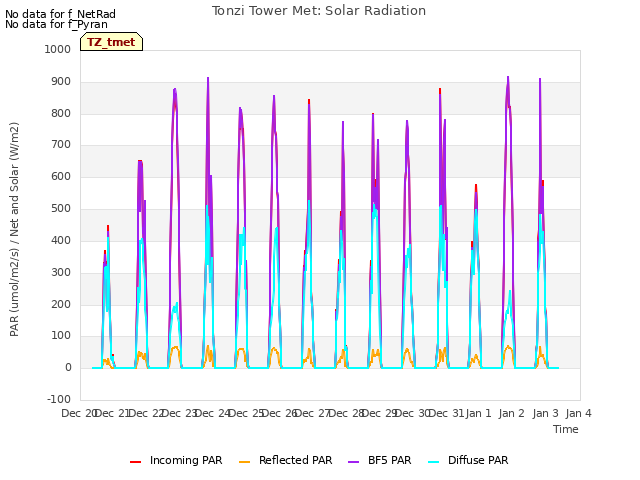This screenshot has height=480, width=640.
Task: Click the Time x-axis label
Action: point(566,429)
